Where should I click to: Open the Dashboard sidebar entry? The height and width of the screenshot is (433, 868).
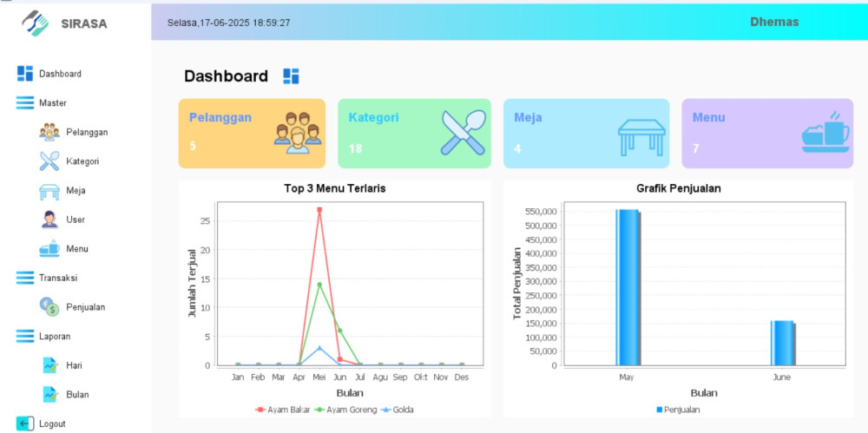tap(61, 74)
